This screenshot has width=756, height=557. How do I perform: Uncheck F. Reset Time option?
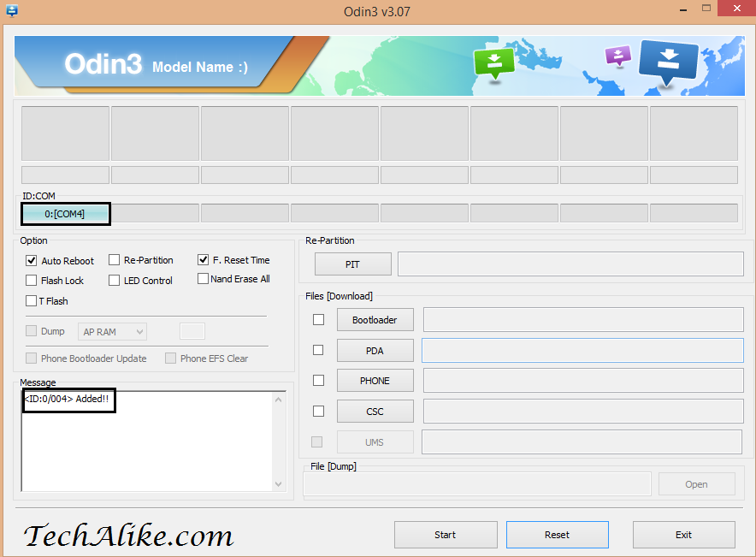[203, 260]
